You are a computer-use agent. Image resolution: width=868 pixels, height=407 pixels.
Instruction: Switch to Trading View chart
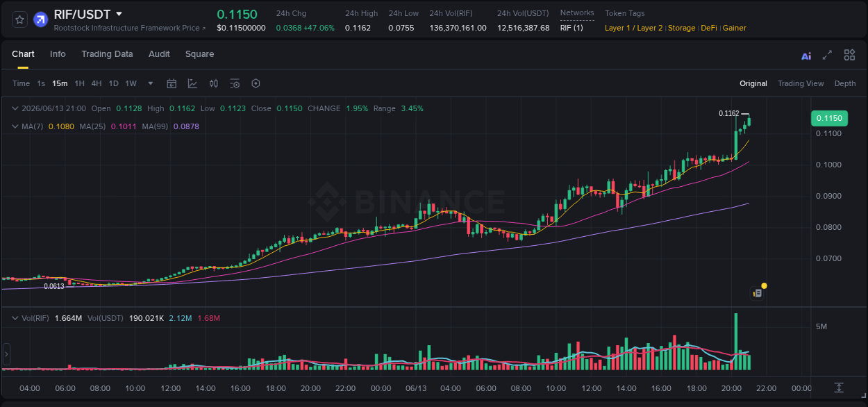click(801, 83)
